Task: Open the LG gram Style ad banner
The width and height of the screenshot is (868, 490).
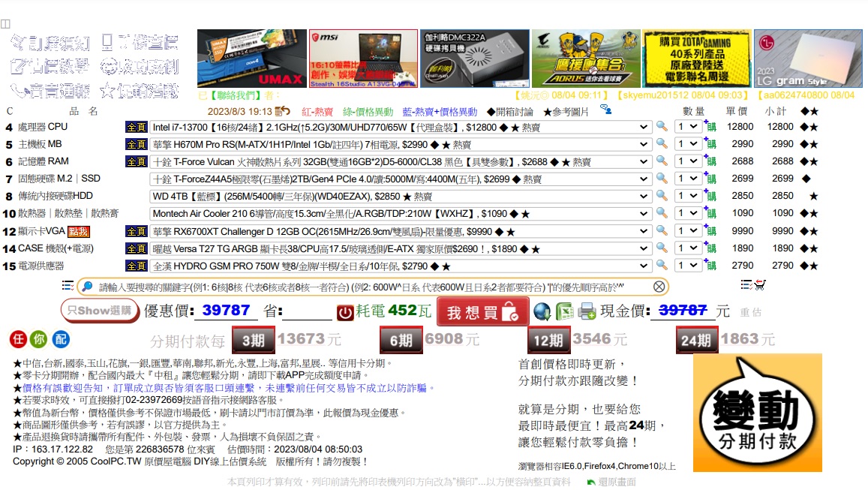Action: 808,59
